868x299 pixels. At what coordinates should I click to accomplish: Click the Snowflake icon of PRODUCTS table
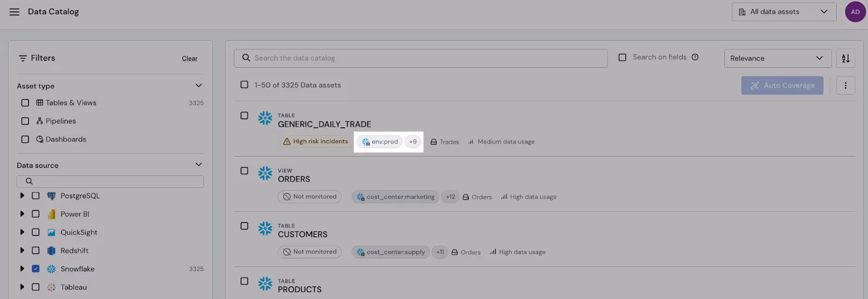[265, 283]
